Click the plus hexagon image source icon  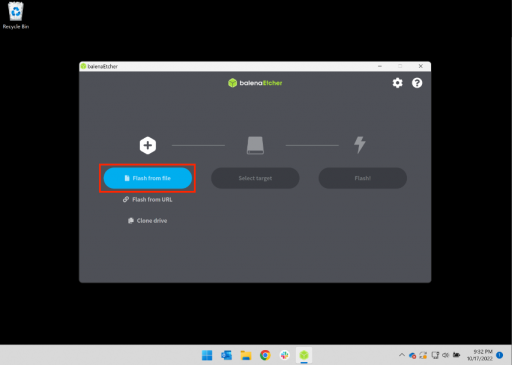pyautogui.click(x=148, y=145)
